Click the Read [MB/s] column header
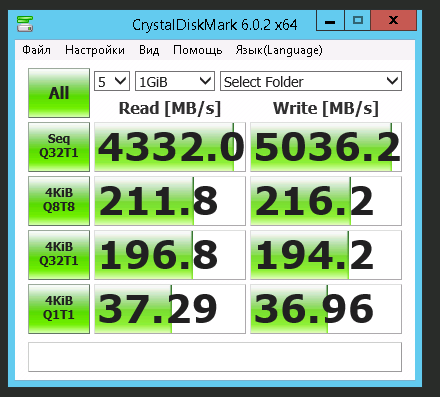The image size is (440, 397). [x=170, y=108]
